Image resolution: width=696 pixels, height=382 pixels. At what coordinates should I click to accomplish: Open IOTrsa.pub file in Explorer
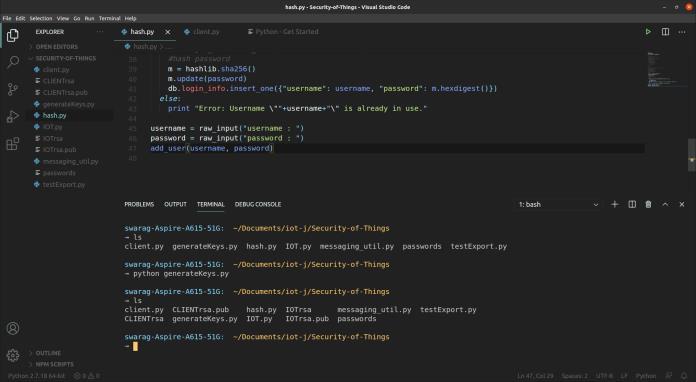click(x=59, y=150)
